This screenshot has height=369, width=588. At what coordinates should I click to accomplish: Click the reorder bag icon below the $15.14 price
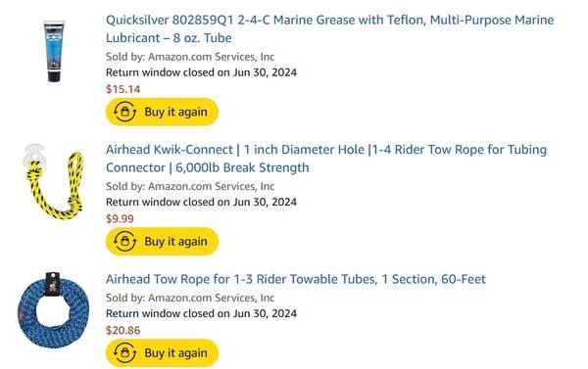tap(124, 112)
